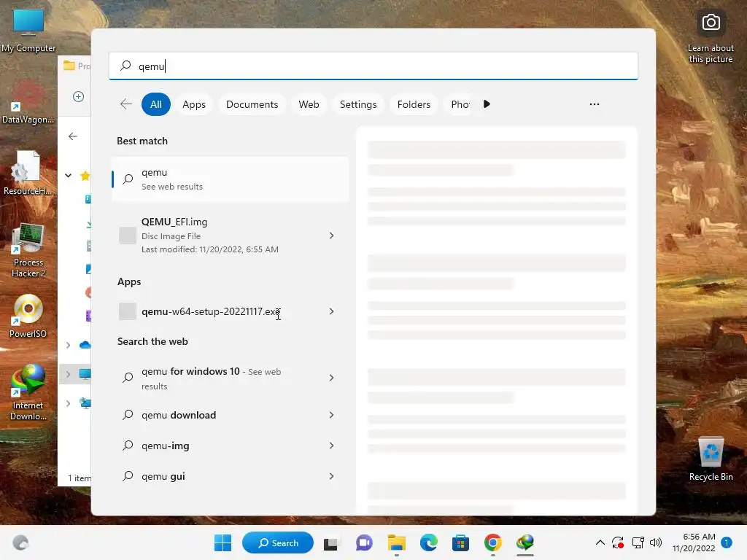This screenshot has height=560, width=747.
Task: Click Quick access star in File Explorer
Action: point(85,176)
